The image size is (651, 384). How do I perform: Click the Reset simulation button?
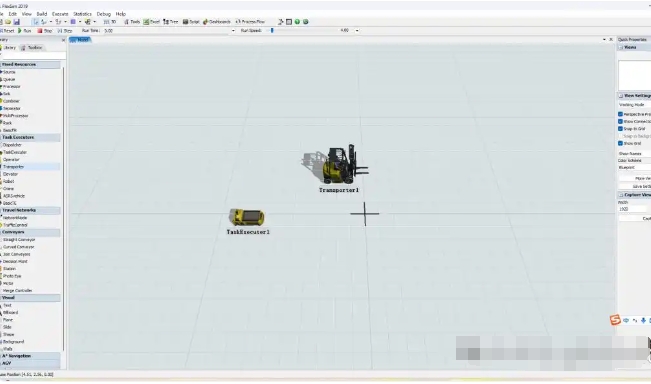pyautogui.click(x=7, y=31)
